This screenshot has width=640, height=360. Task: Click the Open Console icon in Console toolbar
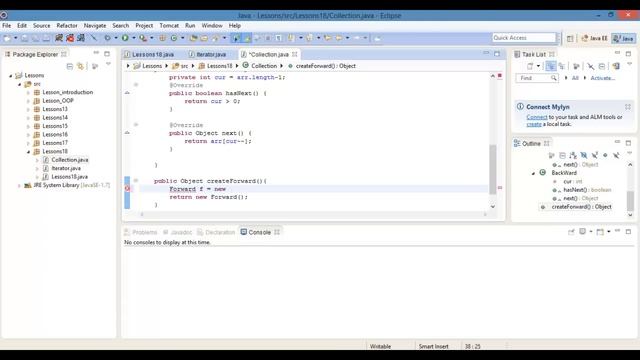[600, 232]
